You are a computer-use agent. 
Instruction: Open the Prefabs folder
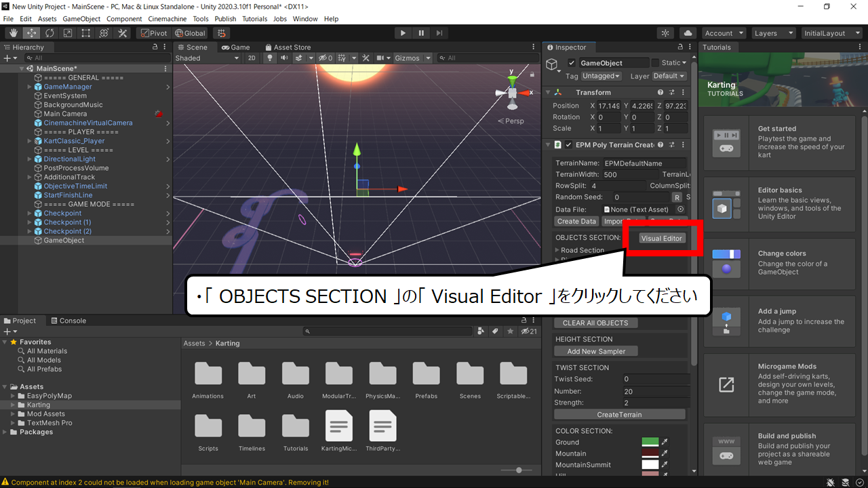point(427,380)
